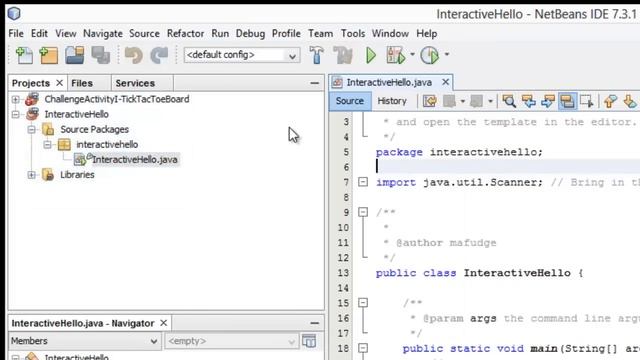Screen dimensions: 640x360
Task: Select the InteractiveHello.java editor tab
Action: (389, 82)
